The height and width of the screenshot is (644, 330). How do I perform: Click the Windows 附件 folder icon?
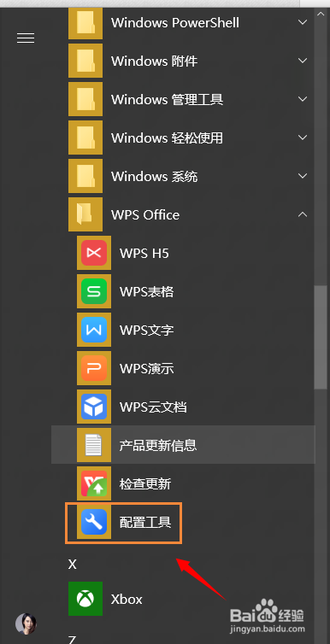(x=85, y=61)
